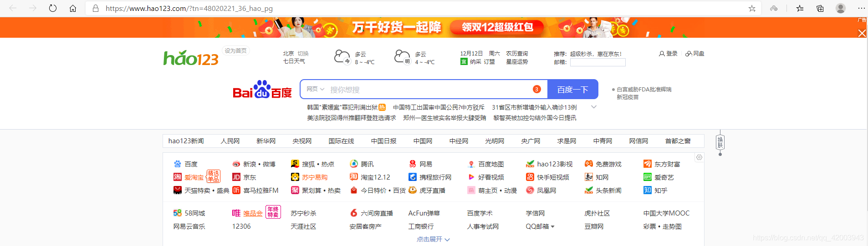
Task: Open 七日天气 forecast link
Action: click(294, 61)
